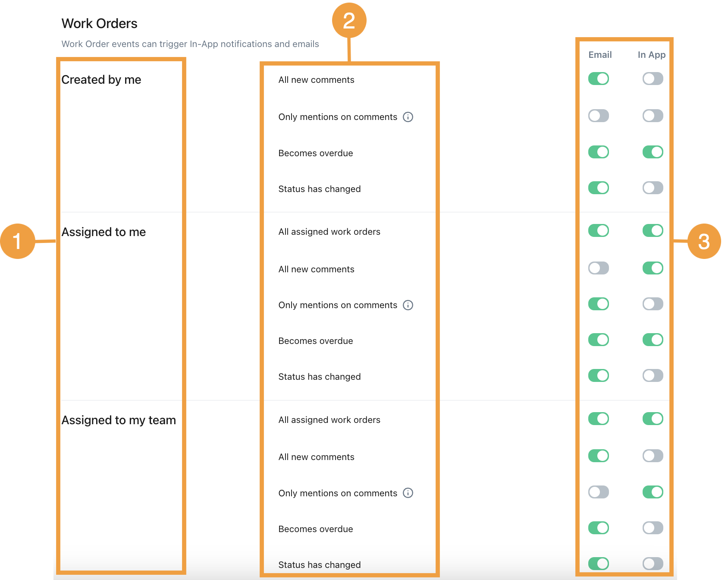Disable Email for my team Becomes overdue
The width and height of the screenshot is (728, 580).
599,528
